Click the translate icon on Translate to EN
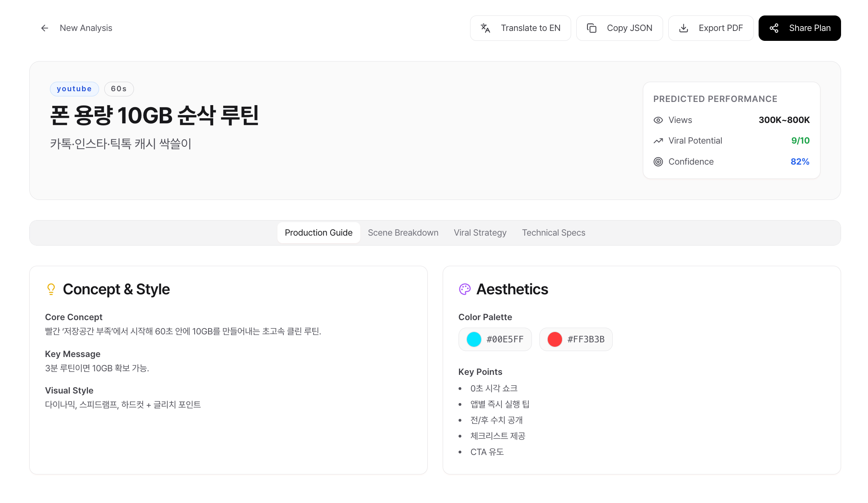The width and height of the screenshot is (868, 503). coord(486,28)
